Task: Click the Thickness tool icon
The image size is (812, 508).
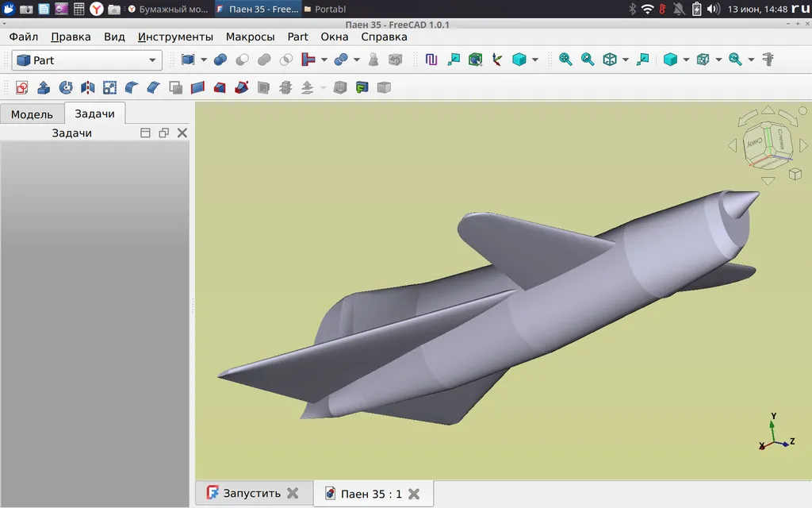Action: 339,87
